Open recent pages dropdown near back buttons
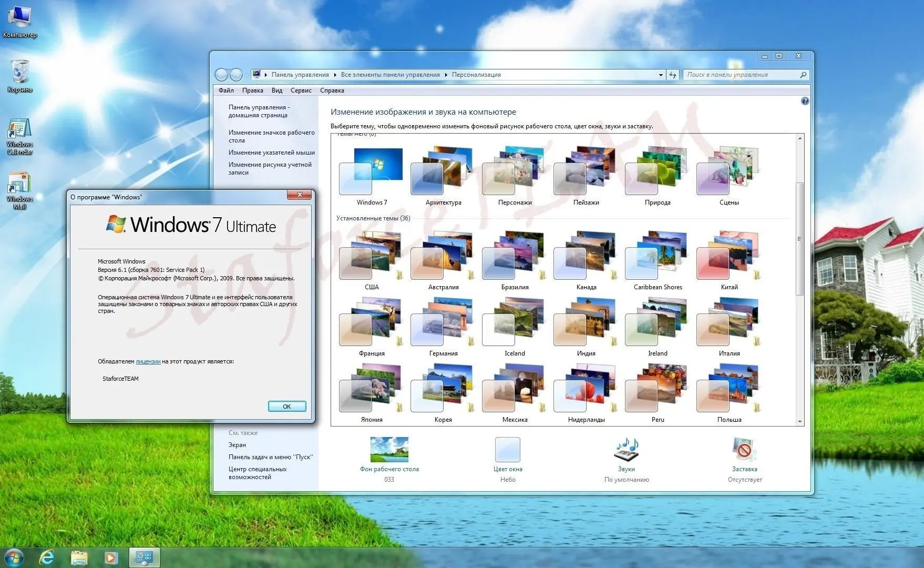Viewport: 924px width, 568px height. (x=246, y=75)
